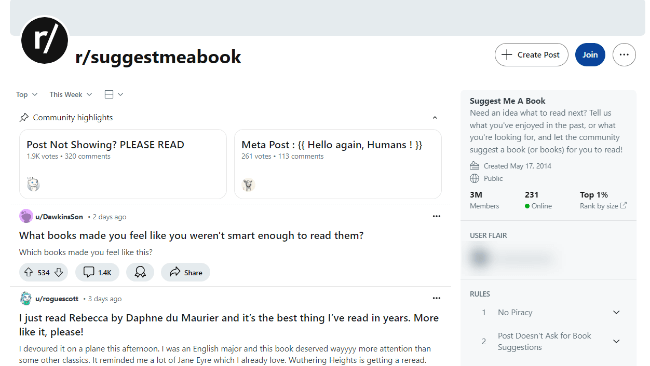Click the r/suggestmeabook community avatar

(x=44, y=40)
